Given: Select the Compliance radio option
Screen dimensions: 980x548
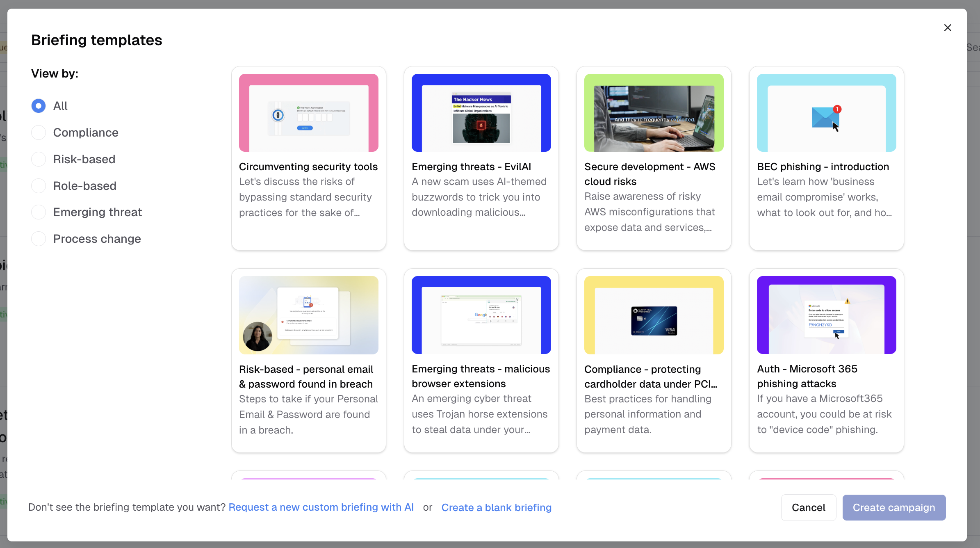Looking at the screenshot, I should pyautogui.click(x=39, y=132).
